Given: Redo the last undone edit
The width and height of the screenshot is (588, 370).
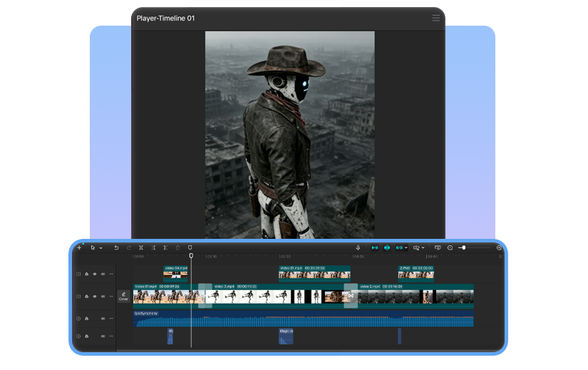Looking at the screenshot, I should tap(128, 247).
